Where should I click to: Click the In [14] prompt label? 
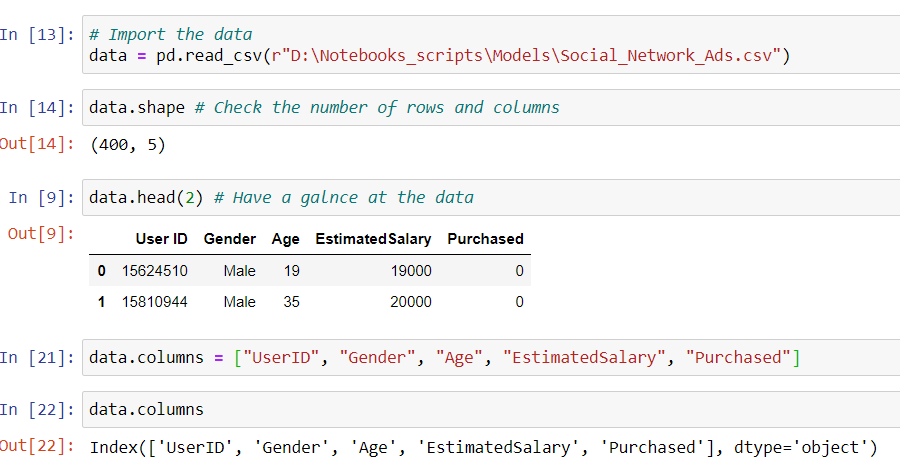coord(38,107)
